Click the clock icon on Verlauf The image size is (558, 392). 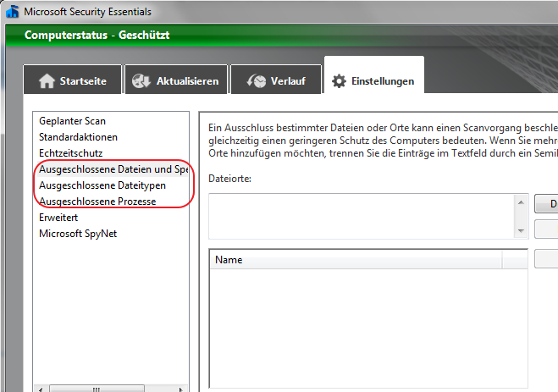coord(257,81)
